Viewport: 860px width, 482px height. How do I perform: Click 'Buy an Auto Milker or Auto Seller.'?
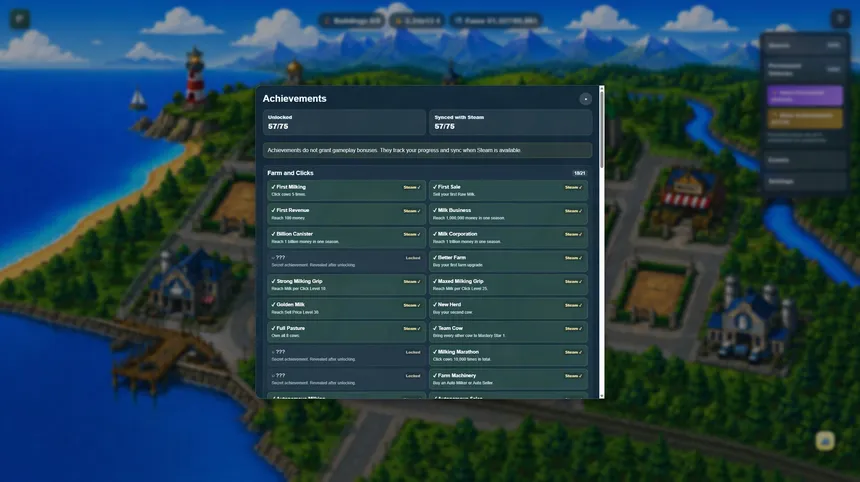coord(463,383)
